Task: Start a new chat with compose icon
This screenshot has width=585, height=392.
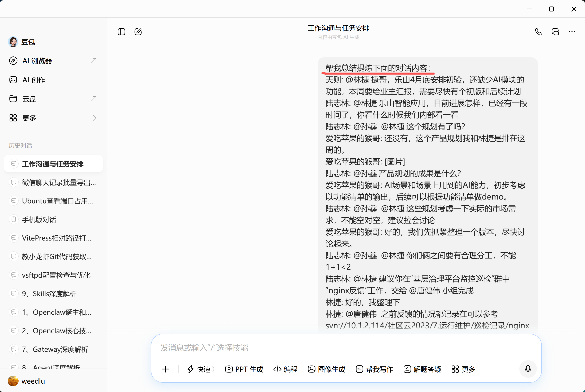Action: pyautogui.click(x=138, y=32)
